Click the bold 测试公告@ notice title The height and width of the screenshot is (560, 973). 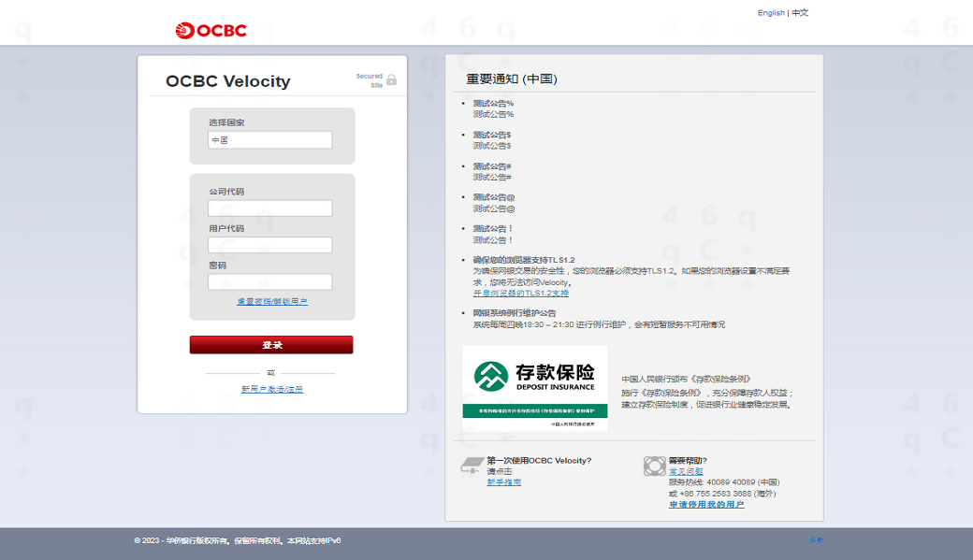(494, 197)
